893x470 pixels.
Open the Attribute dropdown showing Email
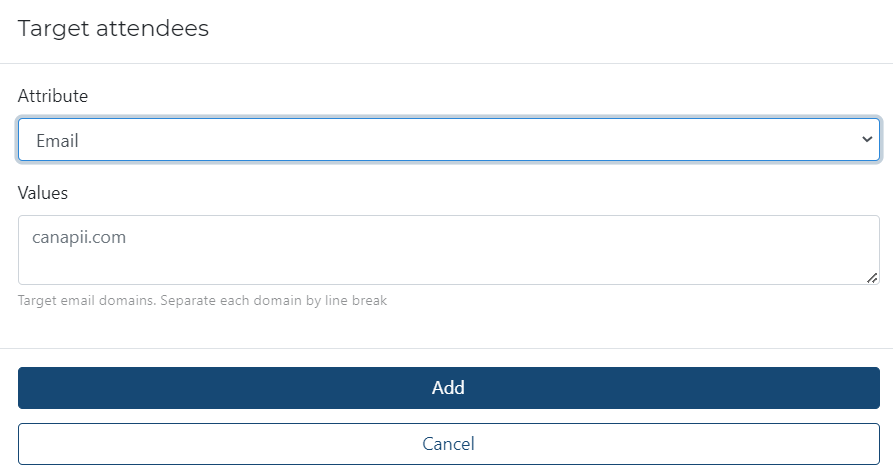[x=448, y=141]
